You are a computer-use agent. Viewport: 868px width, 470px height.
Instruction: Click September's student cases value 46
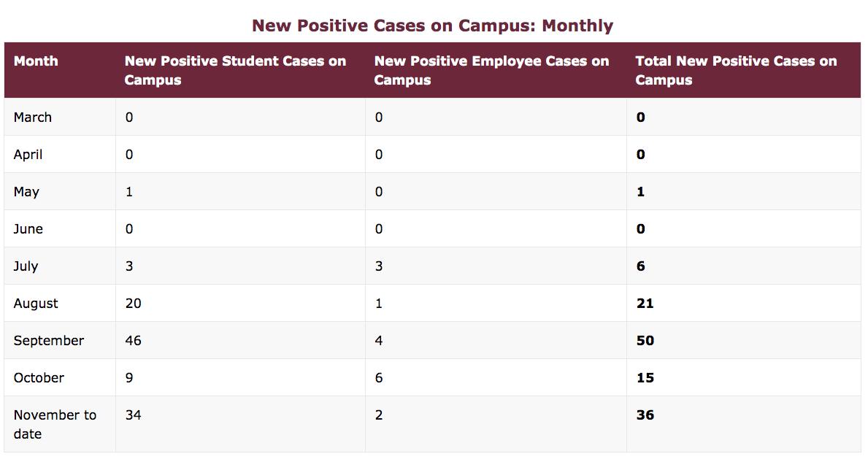tap(133, 341)
